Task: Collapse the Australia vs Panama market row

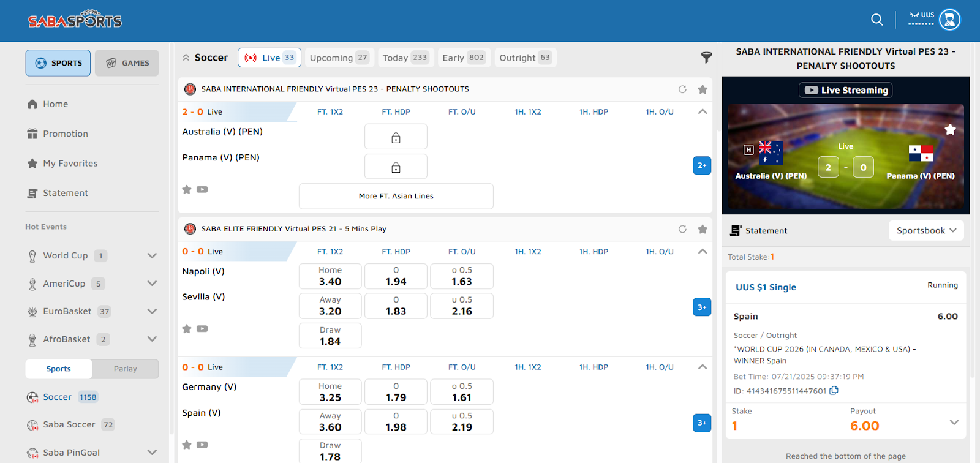Action: pyautogui.click(x=703, y=111)
